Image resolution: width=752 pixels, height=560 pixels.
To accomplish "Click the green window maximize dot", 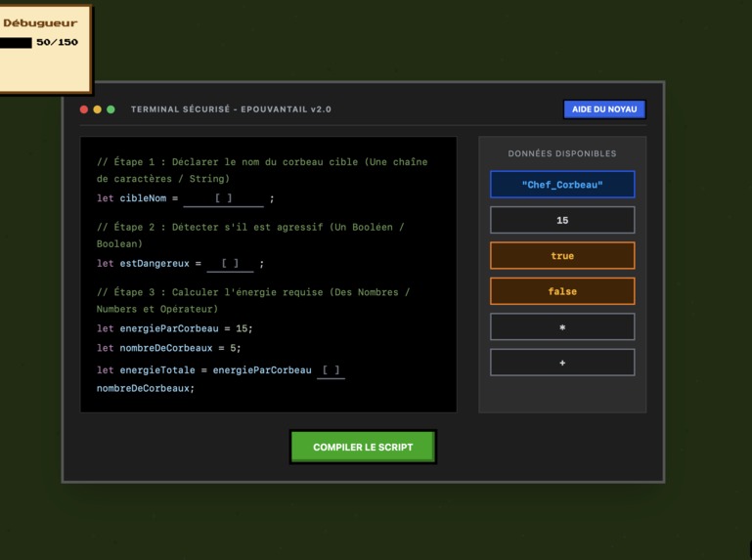I will [111, 109].
